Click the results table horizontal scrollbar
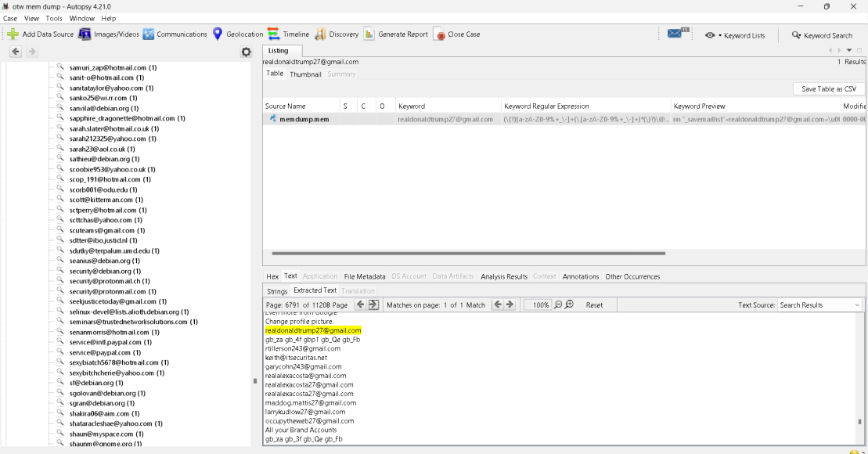Viewport: 868px width, 454px height. coord(468,254)
